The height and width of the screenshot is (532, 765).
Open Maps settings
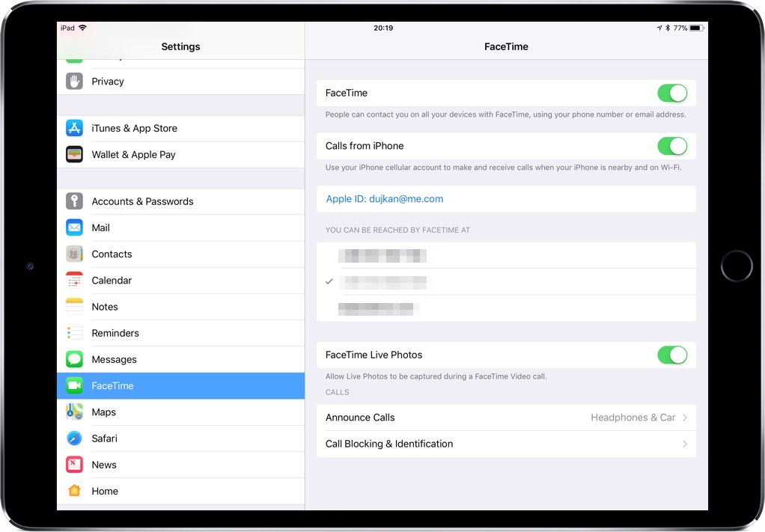[180, 412]
